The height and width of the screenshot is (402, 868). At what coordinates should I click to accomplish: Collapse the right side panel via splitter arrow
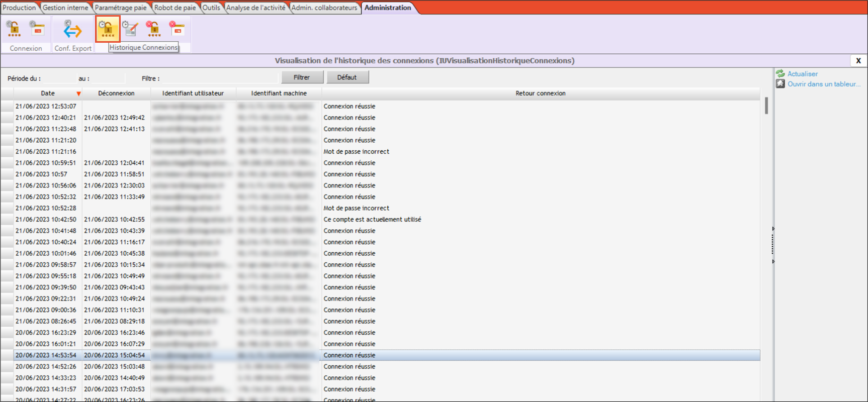pos(773,229)
